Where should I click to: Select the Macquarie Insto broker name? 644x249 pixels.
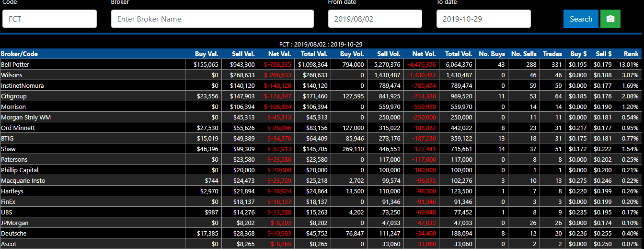(23, 180)
